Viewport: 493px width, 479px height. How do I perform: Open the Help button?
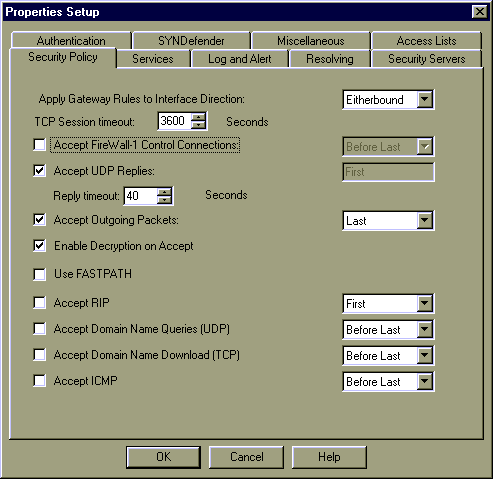pyautogui.click(x=329, y=457)
